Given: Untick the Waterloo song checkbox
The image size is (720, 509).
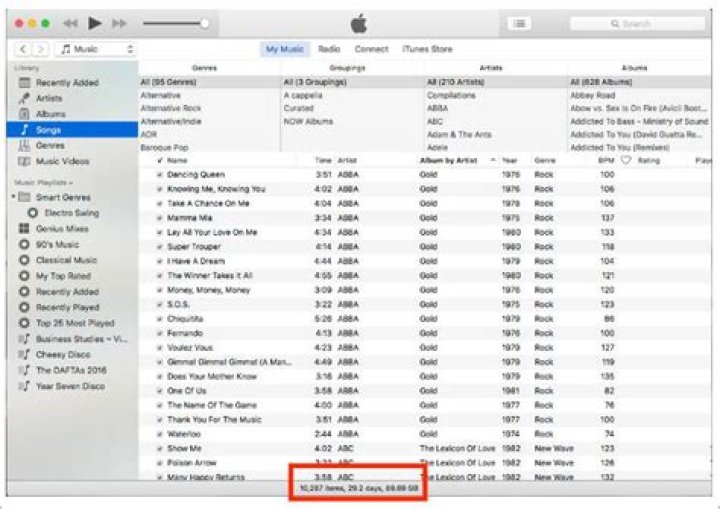Looking at the screenshot, I should click(160, 434).
